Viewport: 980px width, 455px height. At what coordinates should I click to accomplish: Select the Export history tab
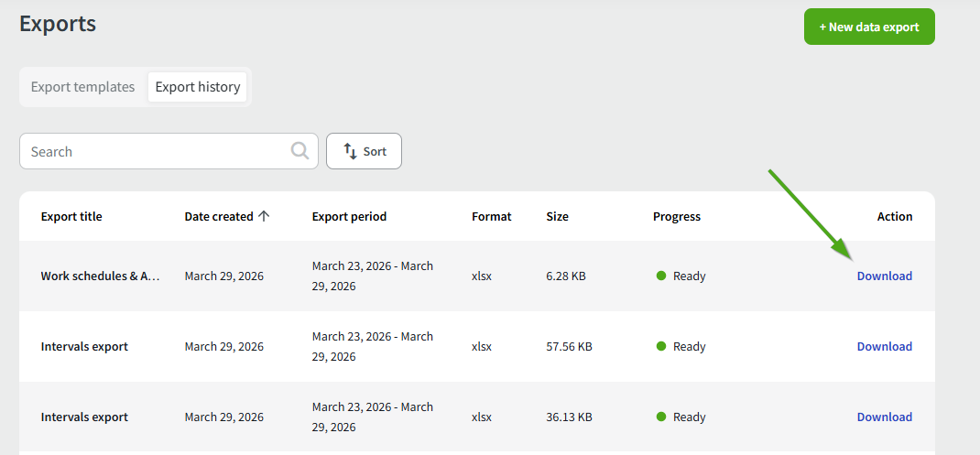tap(198, 87)
